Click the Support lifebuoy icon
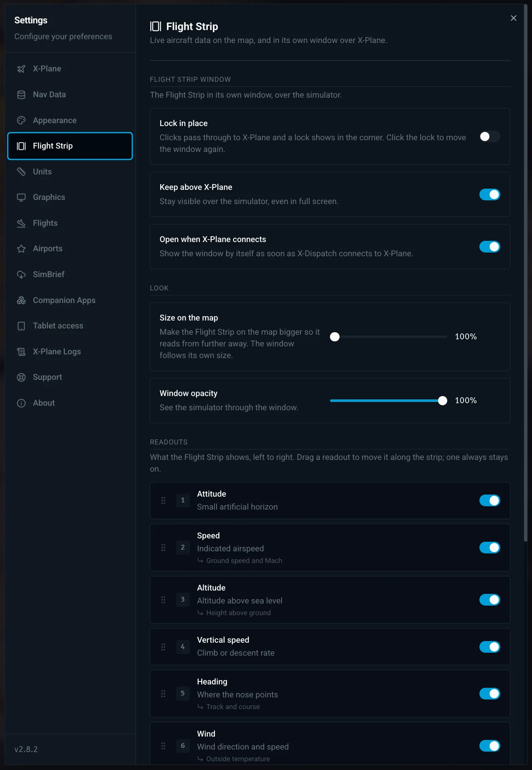Viewport: 532px width, 770px height. 21,377
